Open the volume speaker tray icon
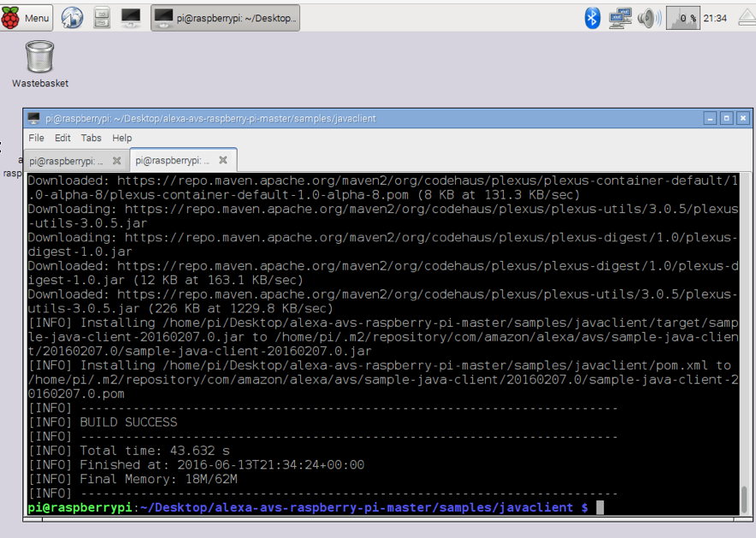Screen dimensions: 756x538 pyautogui.click(x=649, y=18)
